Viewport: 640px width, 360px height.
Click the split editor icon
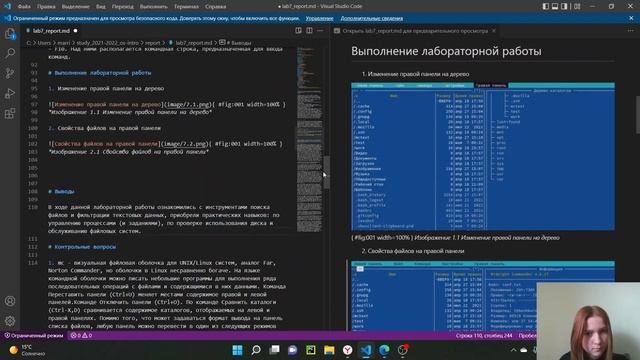309,31
